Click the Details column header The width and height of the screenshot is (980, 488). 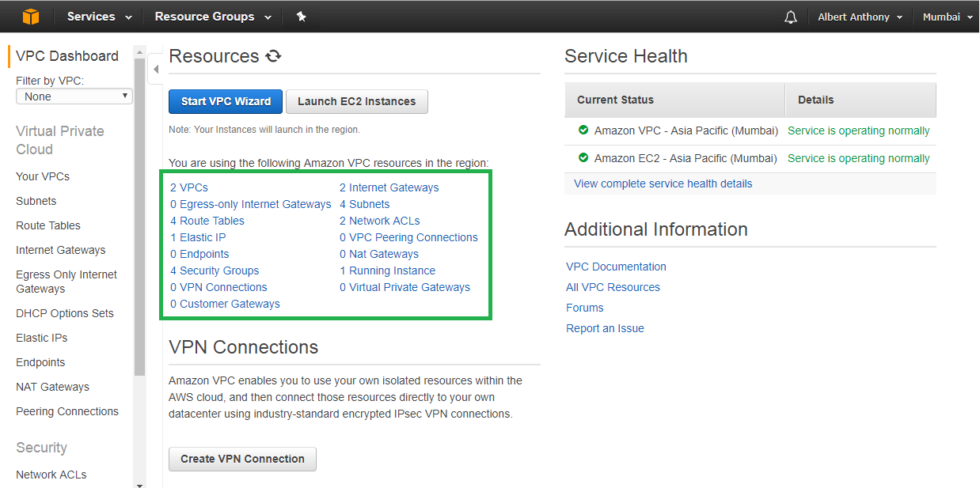[861, 100]
